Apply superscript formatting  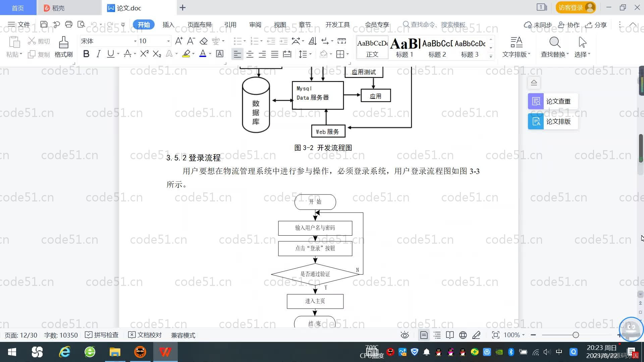[144, 54]
